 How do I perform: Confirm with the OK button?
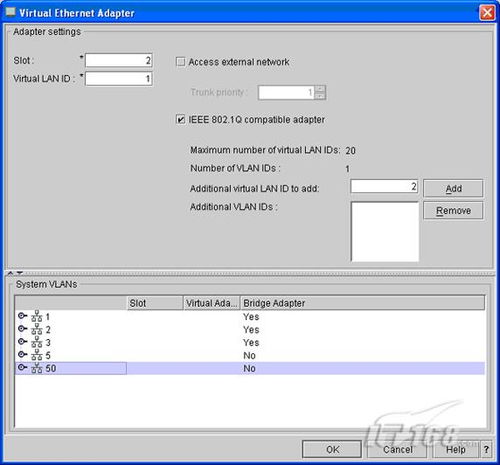pyautogui.click(x=332, y=449)
